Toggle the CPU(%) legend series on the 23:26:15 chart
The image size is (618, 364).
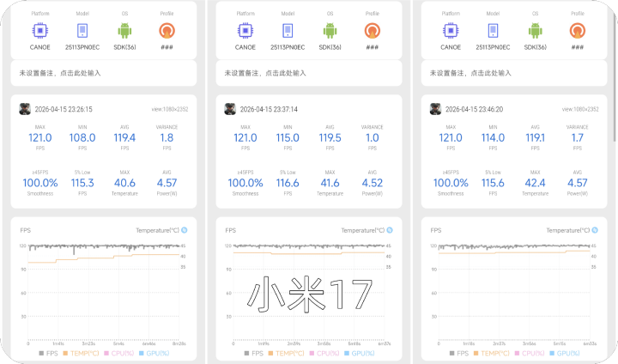coord(119,354)
